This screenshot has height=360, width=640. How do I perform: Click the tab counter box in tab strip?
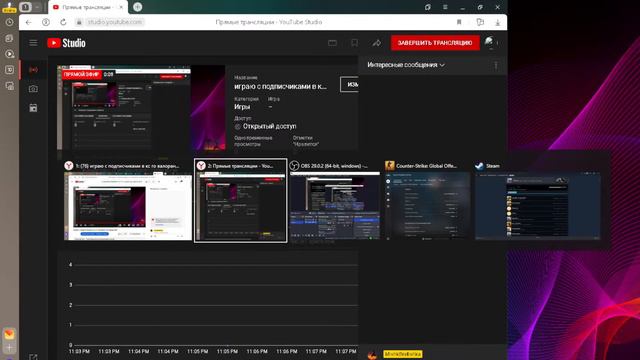point(25,7)
